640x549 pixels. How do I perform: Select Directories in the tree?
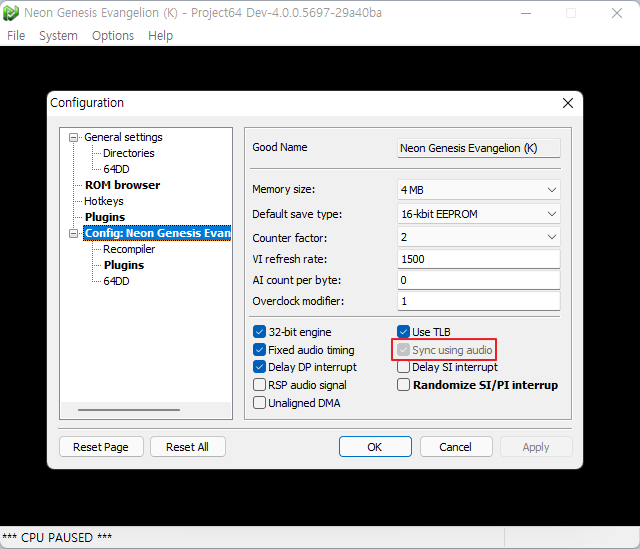(x=129, y=153)
